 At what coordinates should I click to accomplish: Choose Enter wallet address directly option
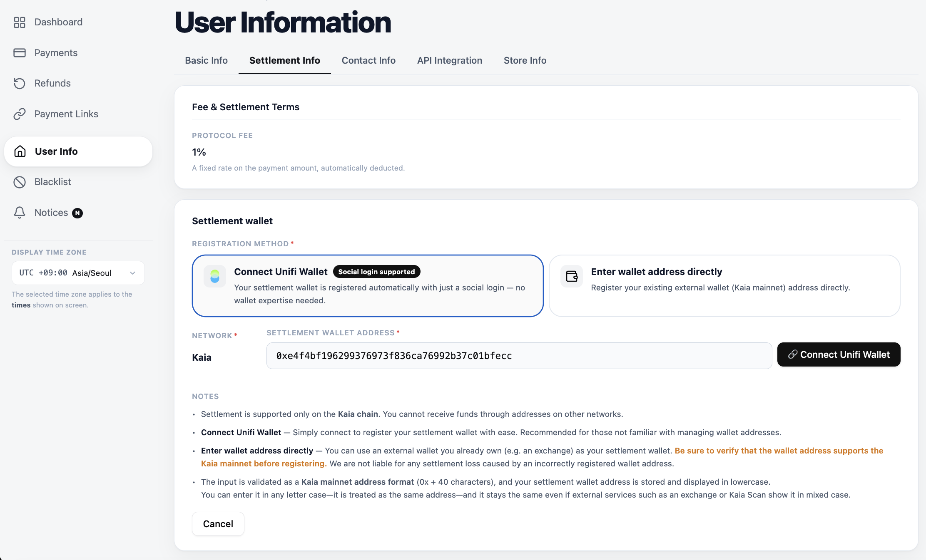[724, 286]
